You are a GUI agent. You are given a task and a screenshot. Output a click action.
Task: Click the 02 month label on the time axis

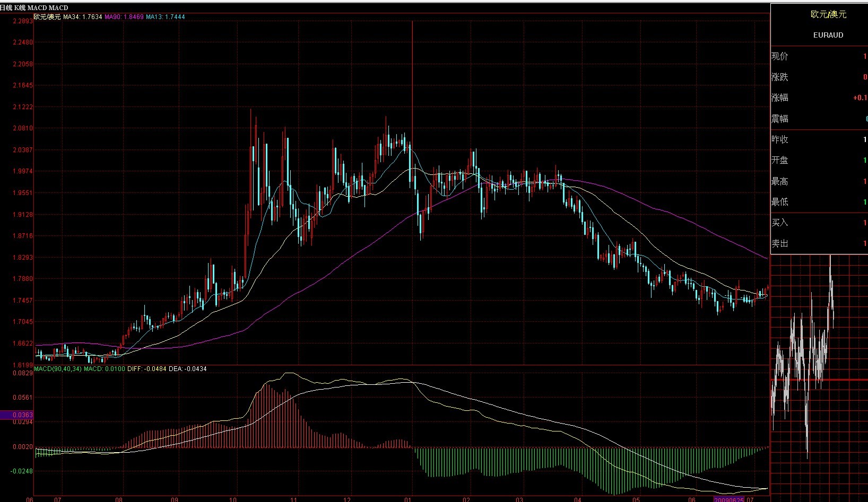466,499
